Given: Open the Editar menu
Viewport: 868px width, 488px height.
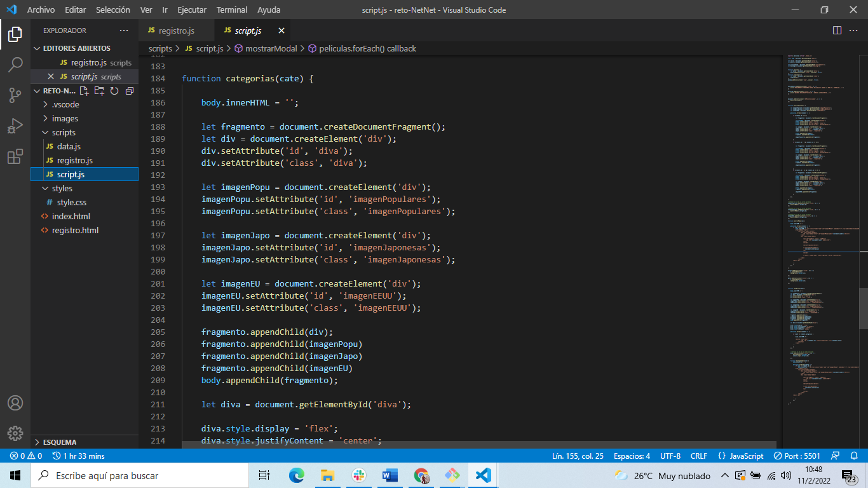Looking at the screenshot, I should coord(76,10).
